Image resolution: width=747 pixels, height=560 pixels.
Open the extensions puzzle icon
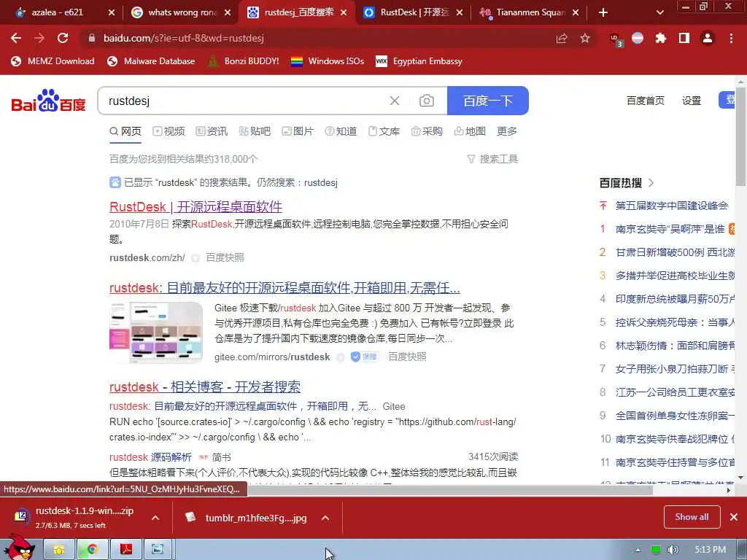660,38
